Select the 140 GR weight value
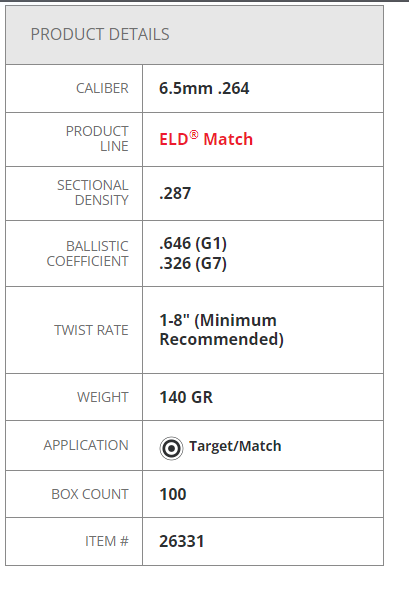Screen dimensions: 409x598 click(x=186, y=397)
